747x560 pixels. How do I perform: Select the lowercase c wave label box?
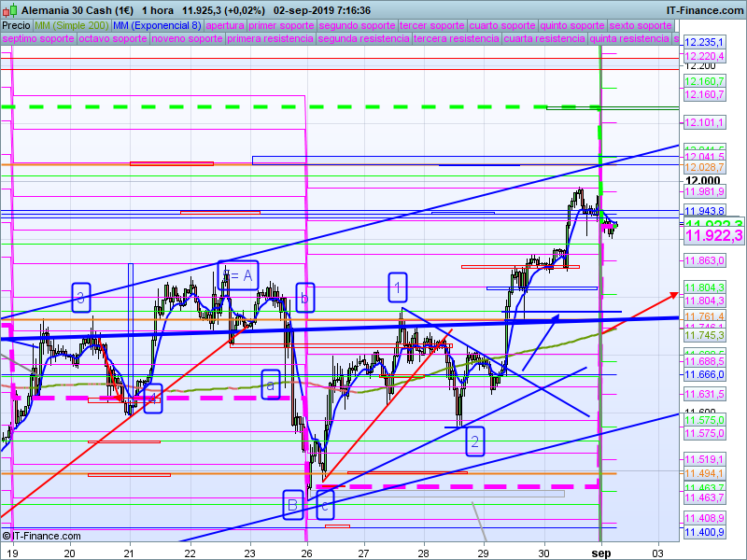[x=325, y=505]
